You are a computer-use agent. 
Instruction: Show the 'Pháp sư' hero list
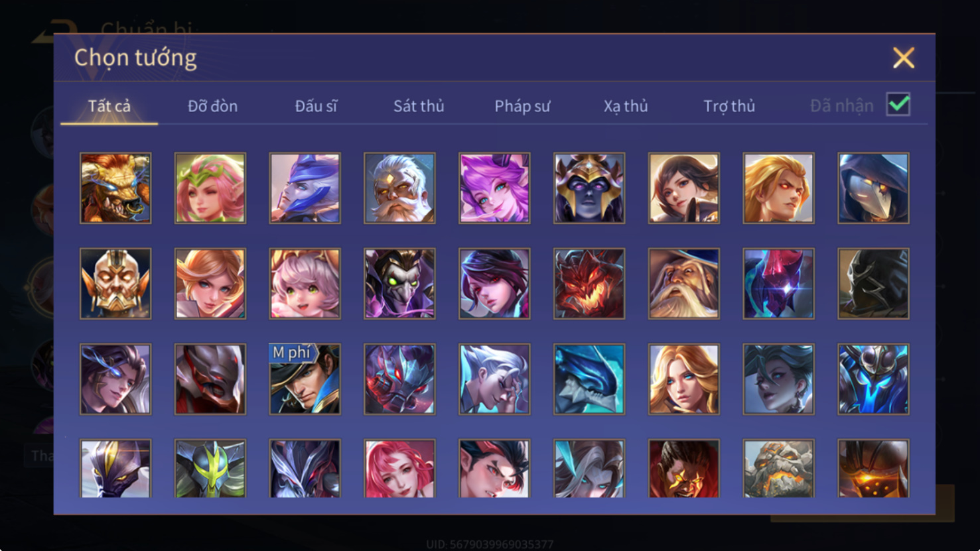[522, 106]
